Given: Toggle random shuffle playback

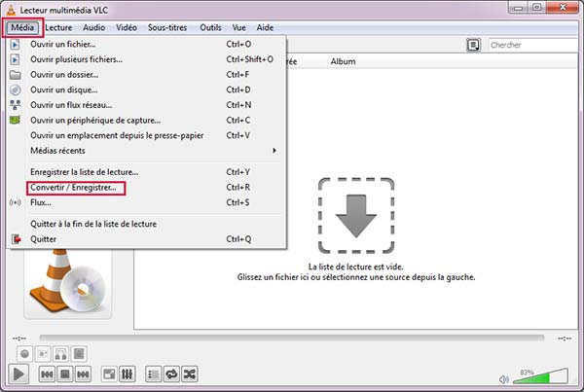Looking at the screenshot, I should 189,374.
